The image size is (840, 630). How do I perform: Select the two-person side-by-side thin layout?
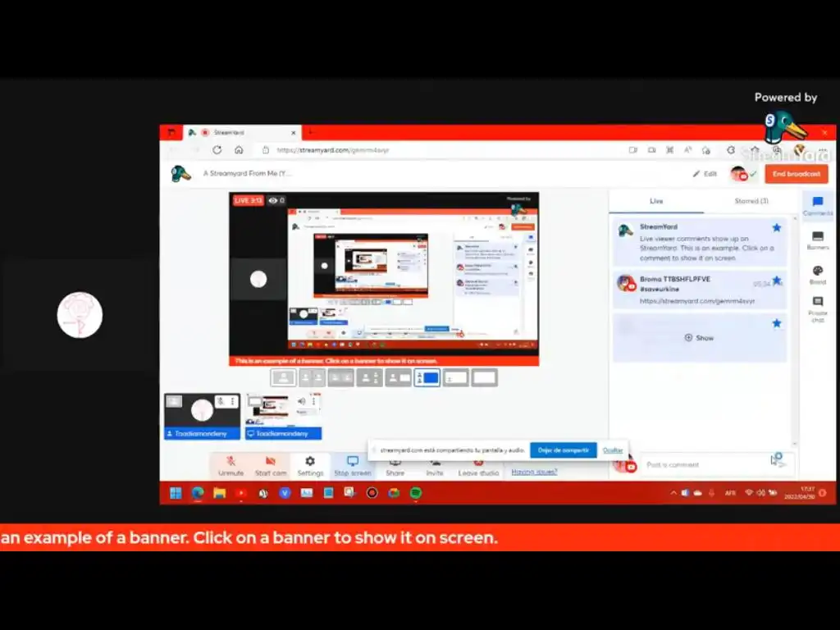(x=312, y=377)
